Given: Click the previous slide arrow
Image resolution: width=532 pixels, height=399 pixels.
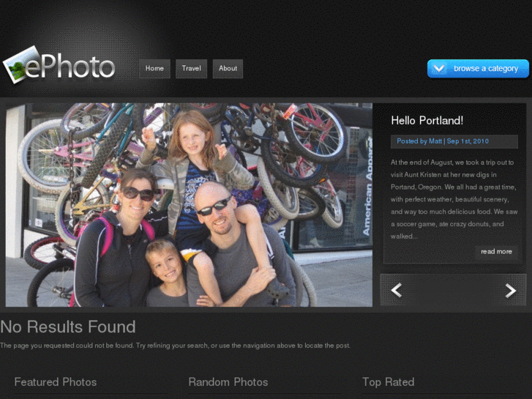Looking at the screenshot, I should tap(397, 291).
